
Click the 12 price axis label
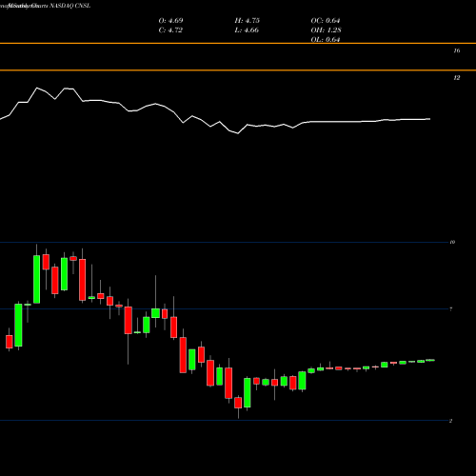[457, 78]
